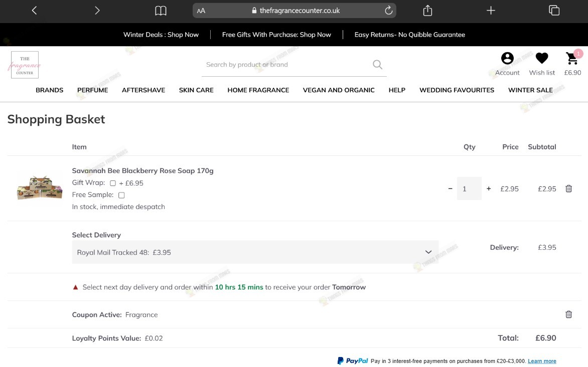The height and width of the screenshot is (367, 588).
Task: Click Easy Returns No Quibble Guarantee link
Action: click(x=409, y=35)
